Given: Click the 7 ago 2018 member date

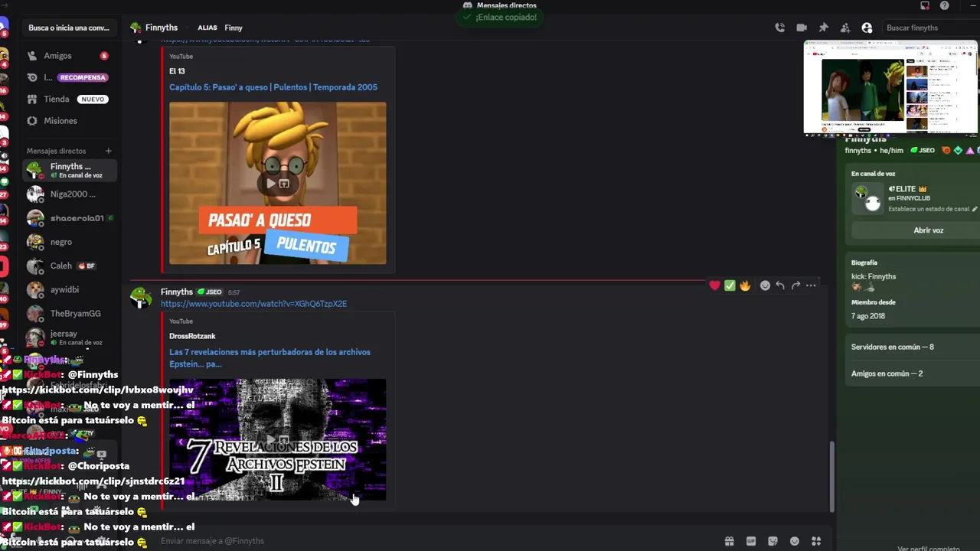Looking at the screenshot, I should pos(868,315).
